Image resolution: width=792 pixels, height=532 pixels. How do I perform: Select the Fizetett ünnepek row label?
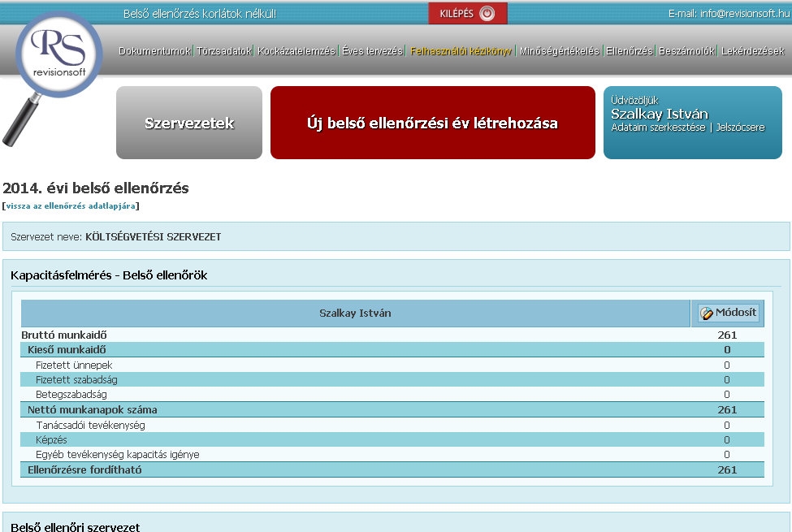(x=74, y=365)
